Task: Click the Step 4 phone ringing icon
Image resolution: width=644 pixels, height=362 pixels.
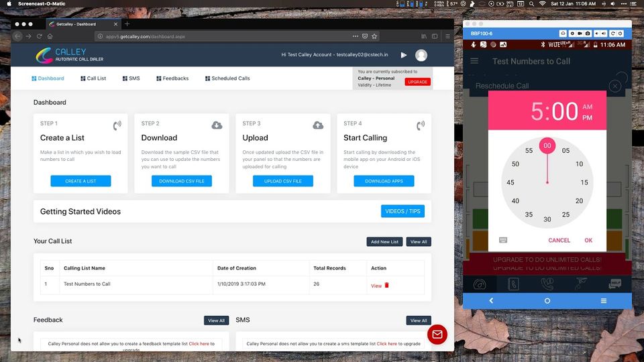Action: coord(421,125)
